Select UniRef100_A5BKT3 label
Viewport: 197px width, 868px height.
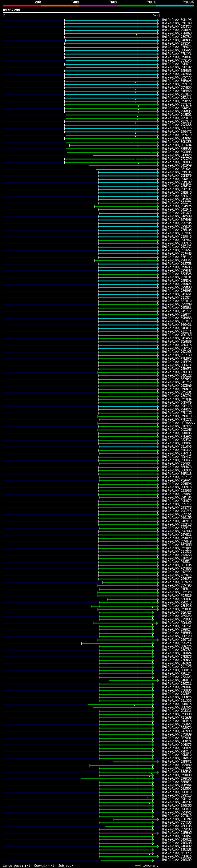pyautogui.click(x=177, y=416)
